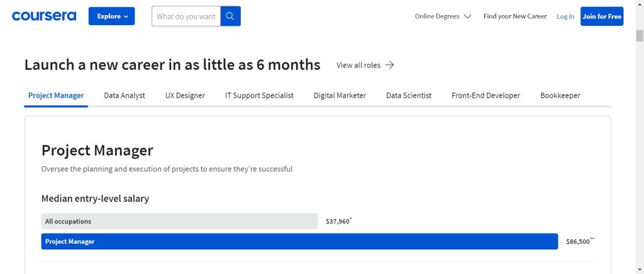Open the Front-End Developer tab

click(486, 96)
